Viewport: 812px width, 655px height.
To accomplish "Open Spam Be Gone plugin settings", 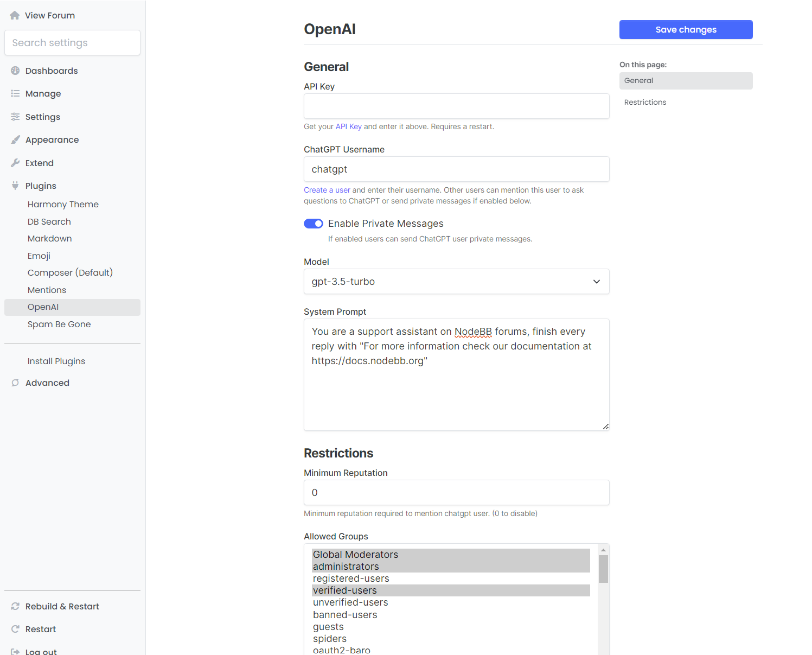I will pyautogui.click(x=72, y=324).
